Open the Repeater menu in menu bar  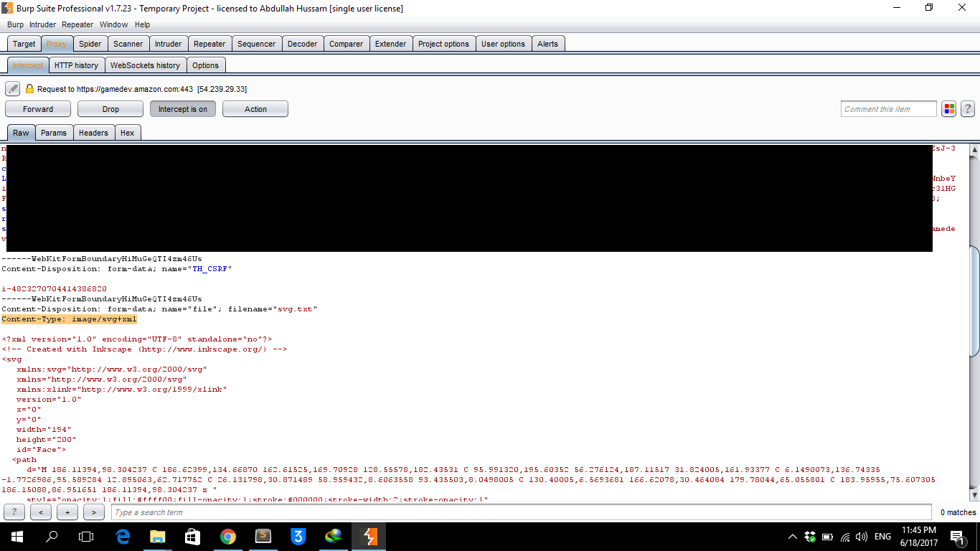(x=77, y=24)
